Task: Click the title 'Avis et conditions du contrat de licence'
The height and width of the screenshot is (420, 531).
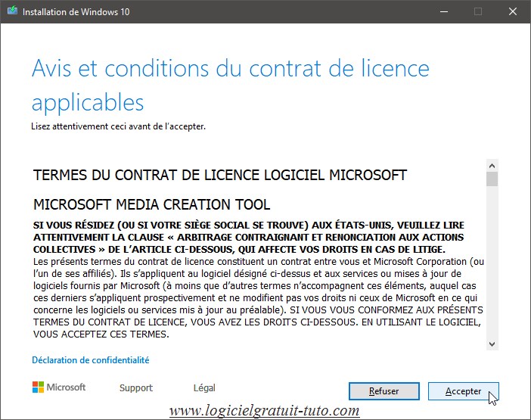Action: 231,69
